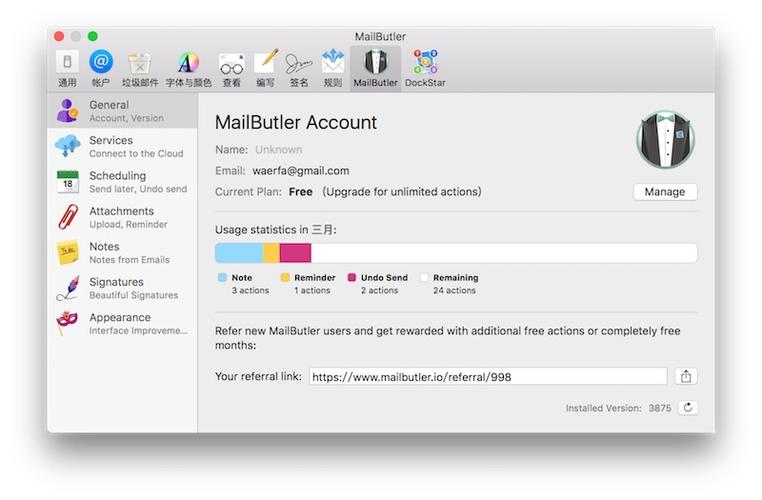Click the email waerfa@gmail.com
The width and height of the screenshot is (762, 500).
pos(301,171)
